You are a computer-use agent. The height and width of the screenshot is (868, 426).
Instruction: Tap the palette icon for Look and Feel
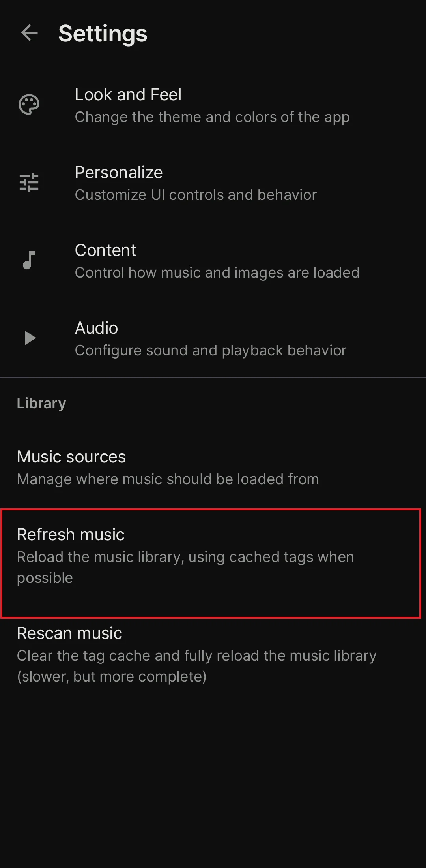tap(29, 105)
